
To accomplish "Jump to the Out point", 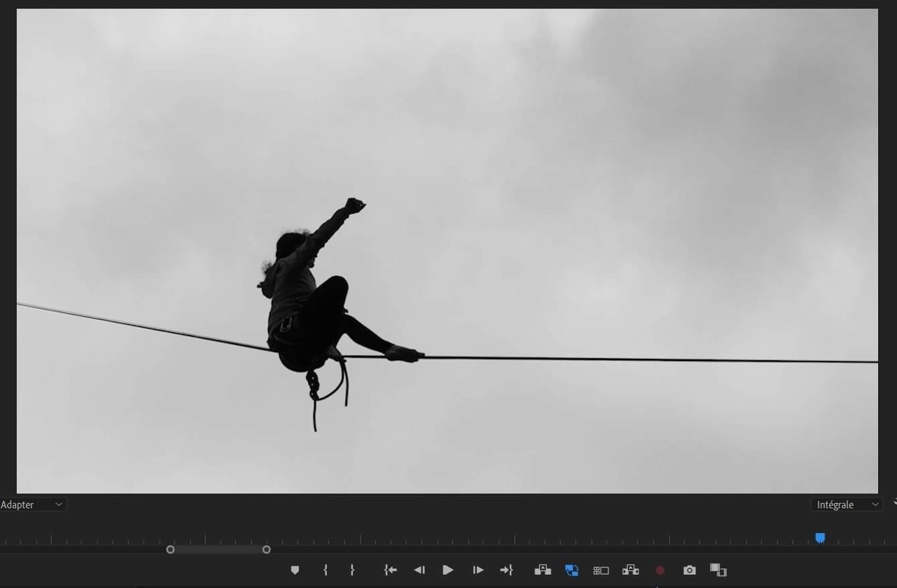I will [506, 570].
